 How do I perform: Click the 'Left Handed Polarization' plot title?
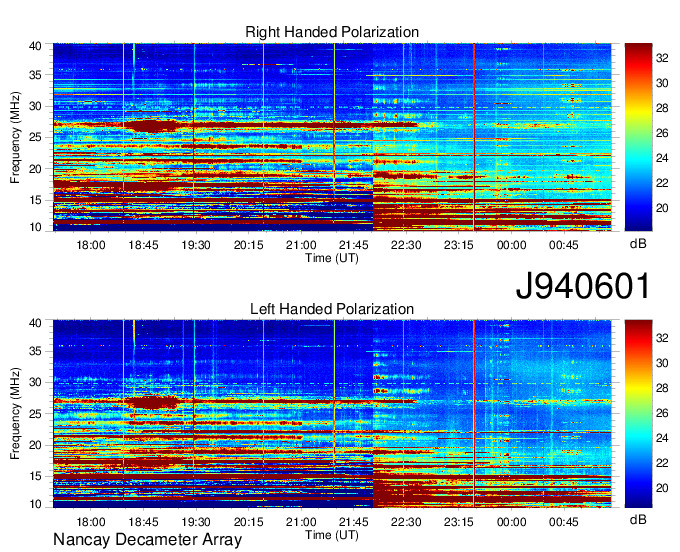[332, 309]
